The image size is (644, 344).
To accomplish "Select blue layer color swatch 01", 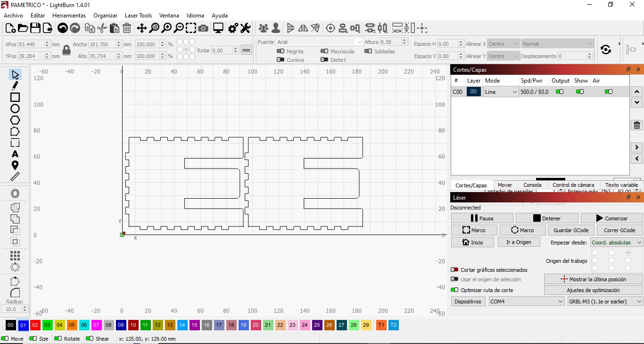I will pyautogui.click(x=23, y=325).
